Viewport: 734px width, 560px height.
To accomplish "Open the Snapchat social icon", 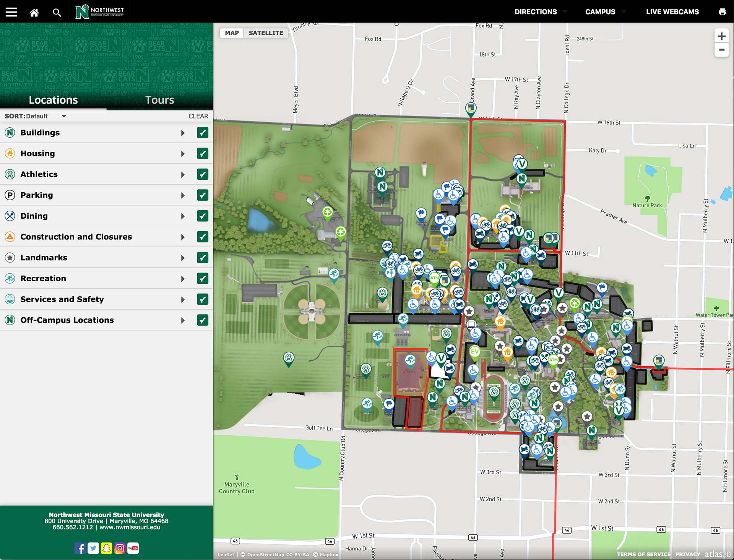I will click(x=107, y=548).
